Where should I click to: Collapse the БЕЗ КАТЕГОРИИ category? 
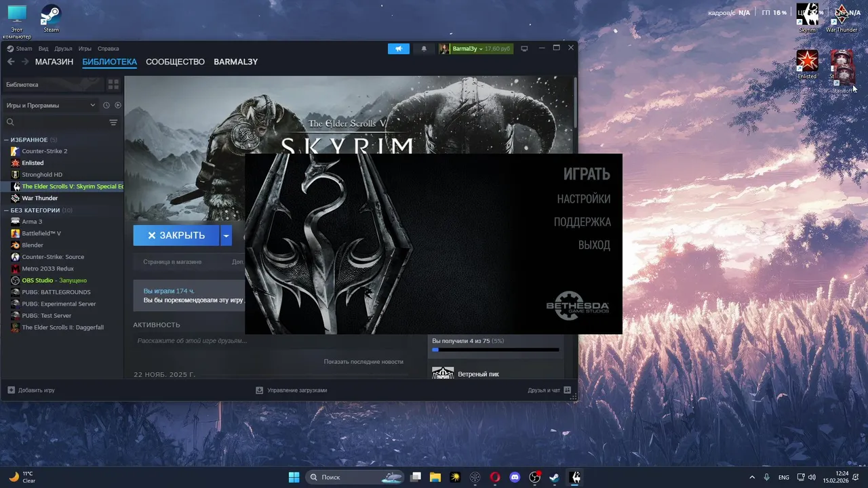tap(6, 210)
